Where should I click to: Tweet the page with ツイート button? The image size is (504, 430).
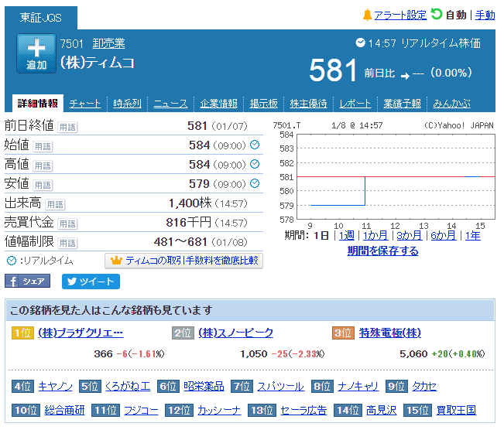coord(91,282)
